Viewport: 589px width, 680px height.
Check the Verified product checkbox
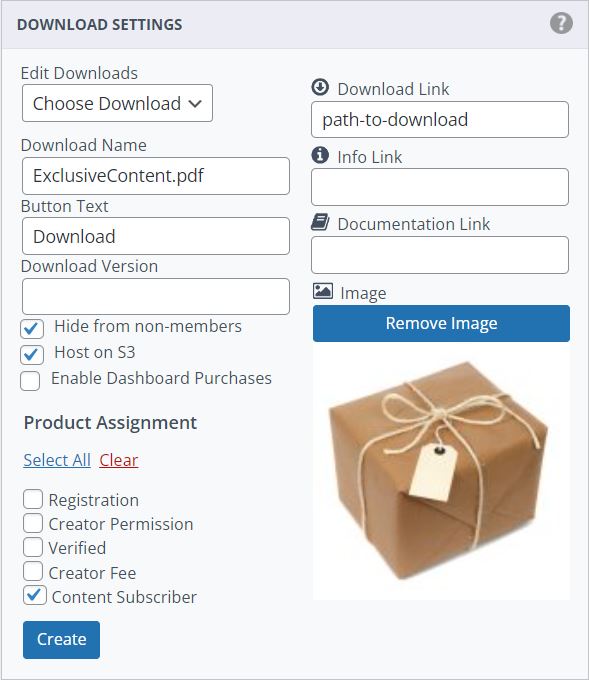point(33,547)
